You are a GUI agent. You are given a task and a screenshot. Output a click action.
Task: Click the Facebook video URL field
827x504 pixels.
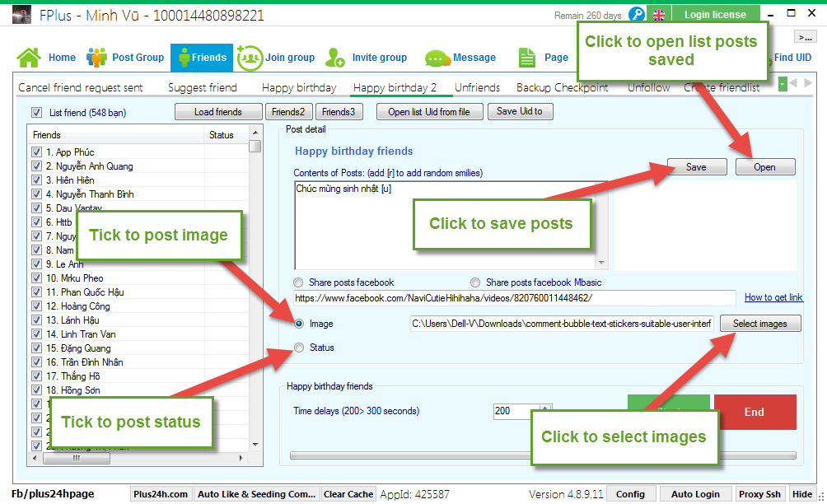pyautogui.click(x=515, y=298)
